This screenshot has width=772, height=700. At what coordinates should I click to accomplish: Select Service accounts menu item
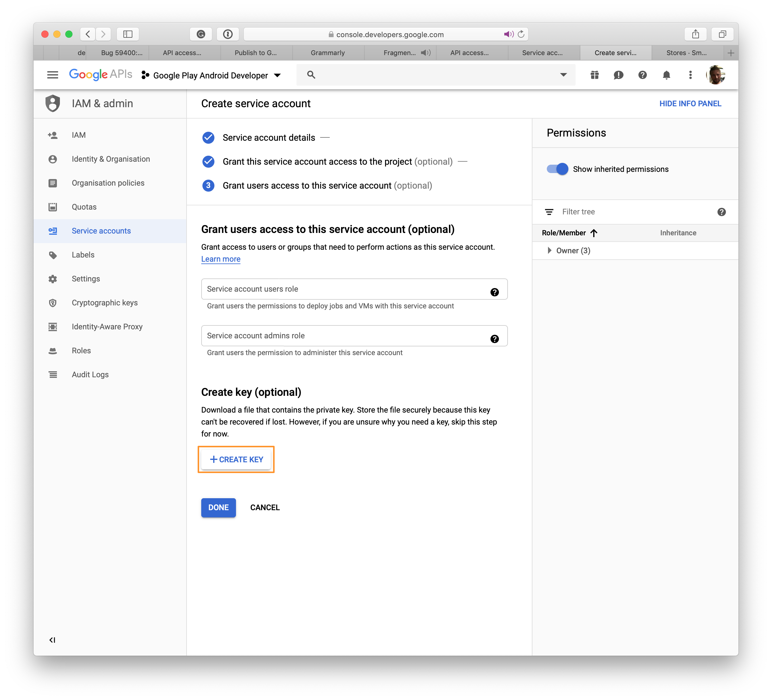coord(102,231)
